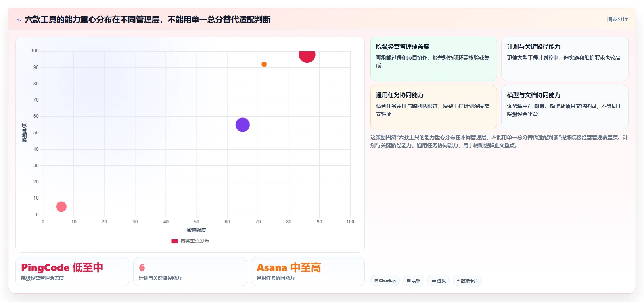644x302 pixels.
Task: Click the Chart.js tag chip
Action: pos(385,281)
